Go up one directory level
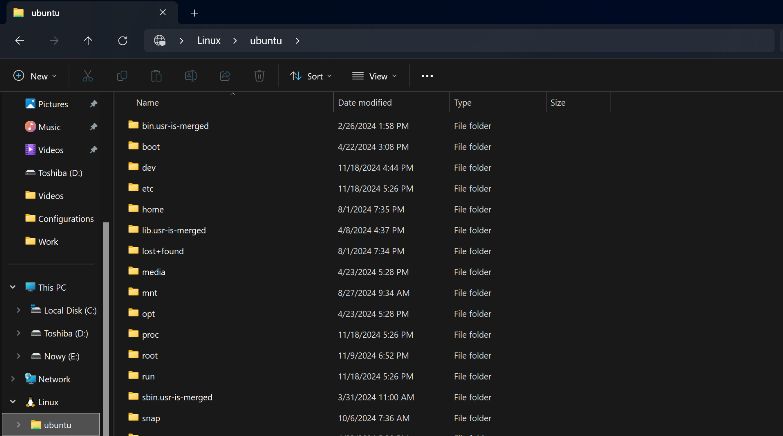This screenshot has height=436, width=783. tap(88, 40)
